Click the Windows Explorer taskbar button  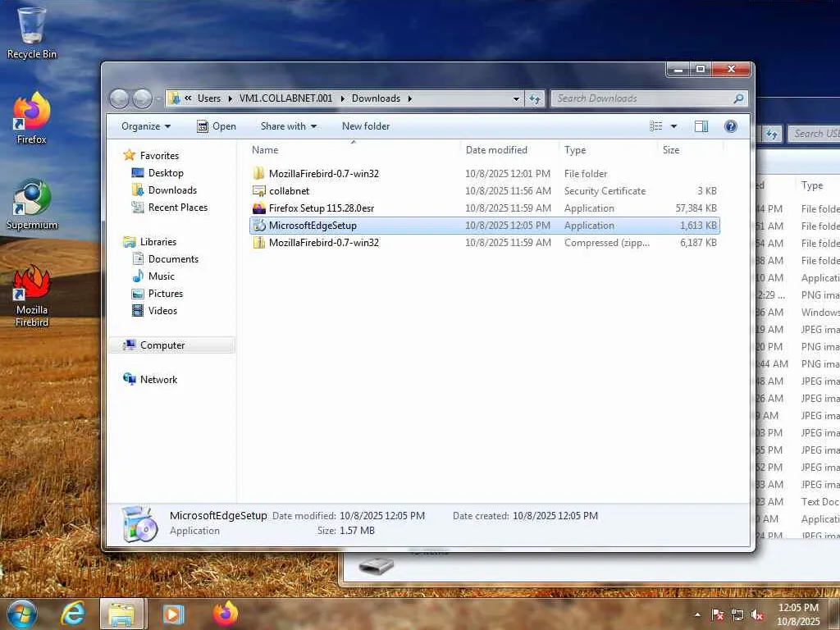tap(122, 614)
